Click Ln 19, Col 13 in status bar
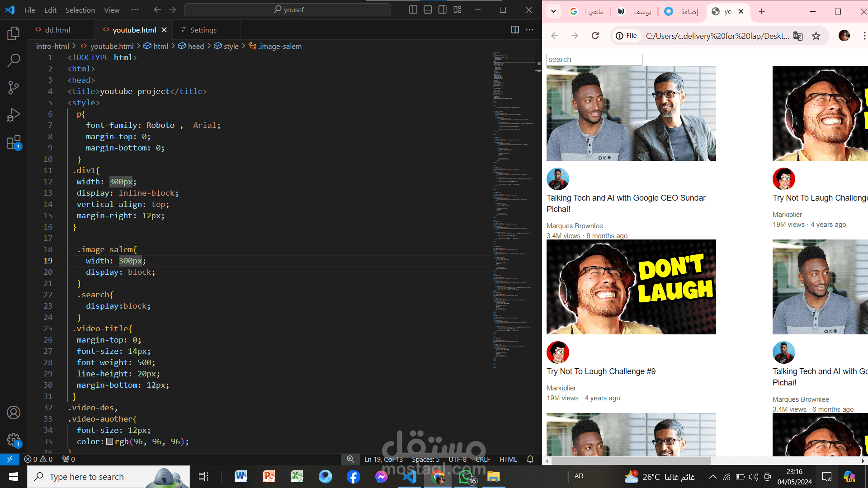The height and width of the screenshot is (488, 868). 383,459
